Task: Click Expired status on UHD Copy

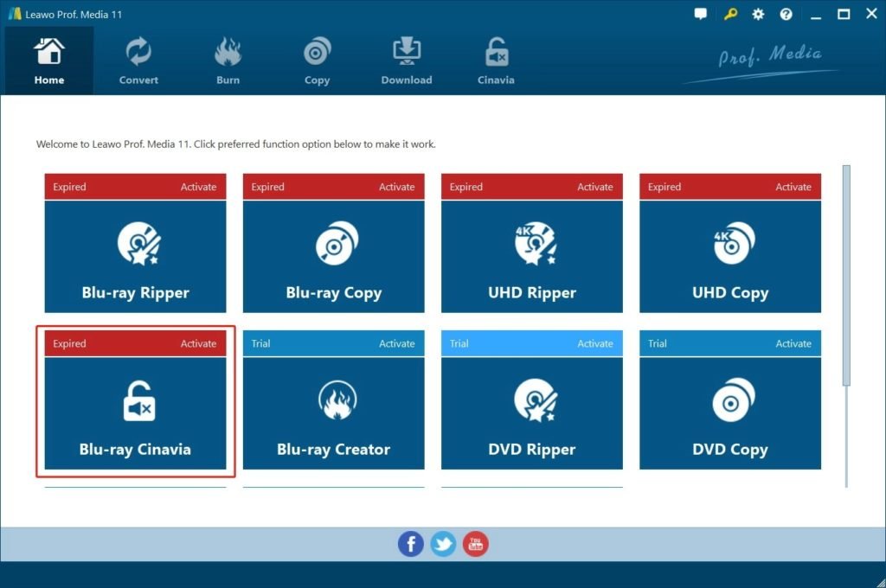Action: point(664,187)
